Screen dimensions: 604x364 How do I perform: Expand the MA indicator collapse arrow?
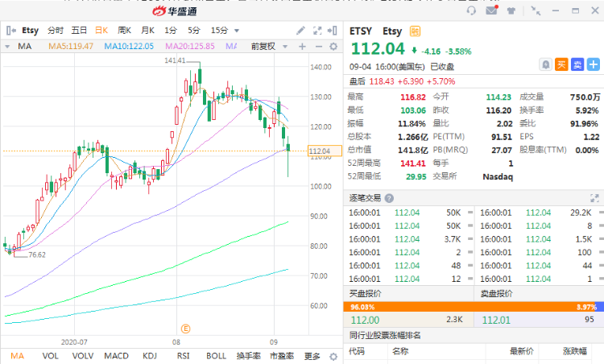click(7, 47)
